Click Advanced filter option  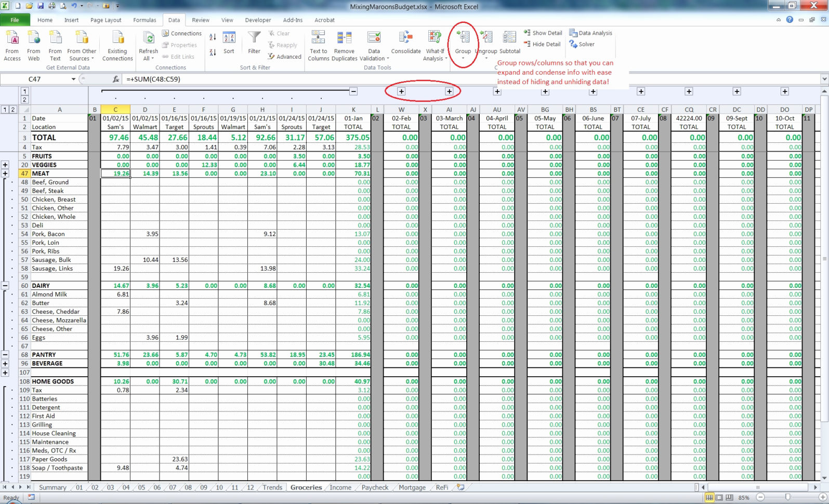click(x=285, y=57)
